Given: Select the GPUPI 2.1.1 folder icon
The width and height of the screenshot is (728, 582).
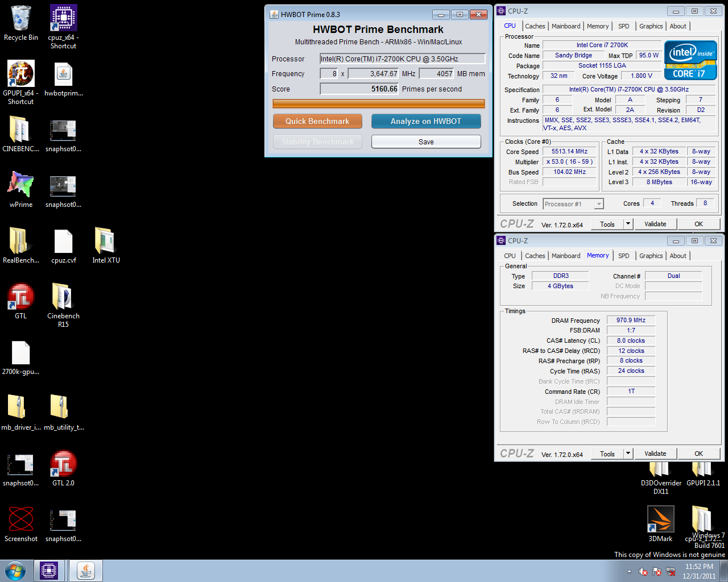Looking at the screenshot, I should click(x=703, y=475).
